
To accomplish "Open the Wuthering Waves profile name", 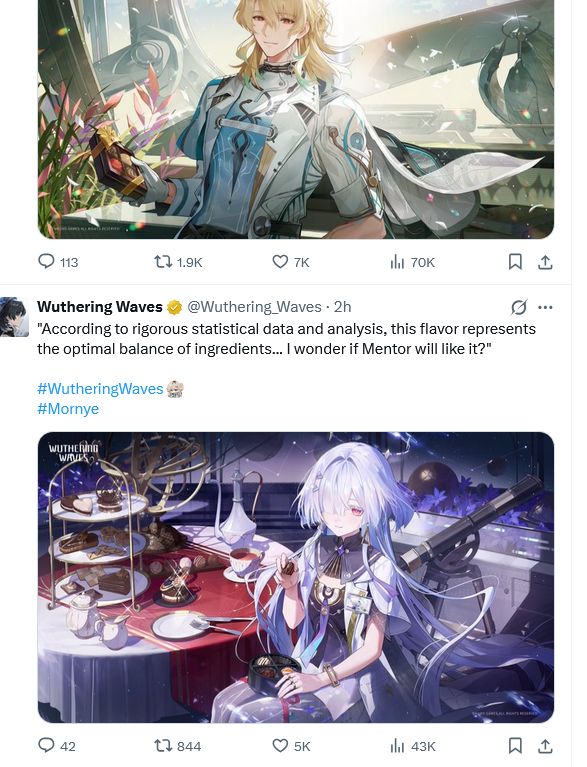I will (x=100, y=307).
